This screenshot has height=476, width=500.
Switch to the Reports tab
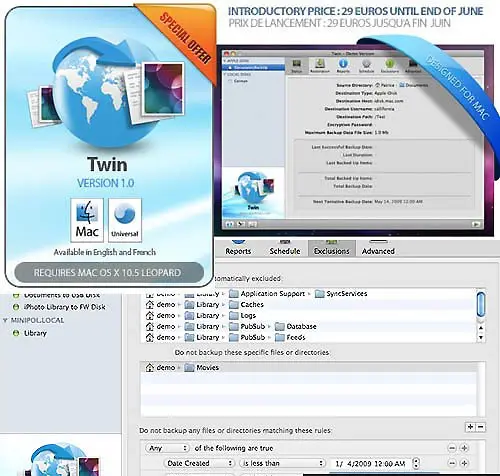pyautogui.click(x=238, y=248)
